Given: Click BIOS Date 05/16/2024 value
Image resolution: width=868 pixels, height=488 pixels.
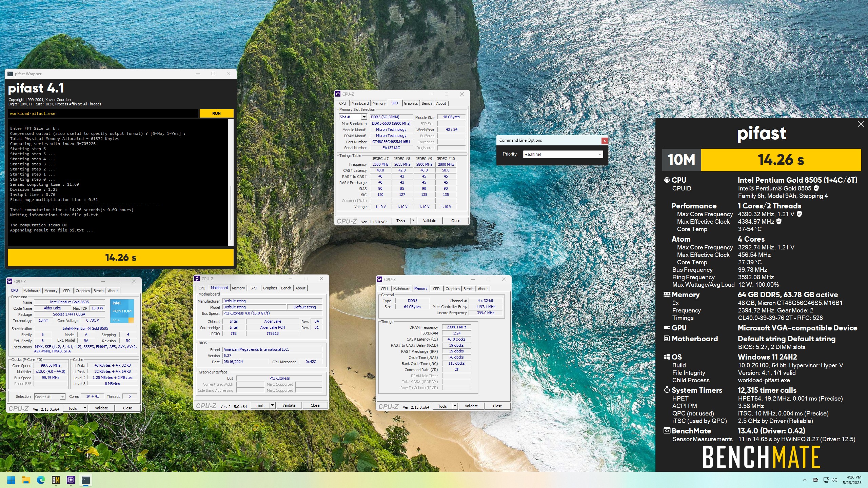Looking at the screenshot, I should tap(246, 362).
